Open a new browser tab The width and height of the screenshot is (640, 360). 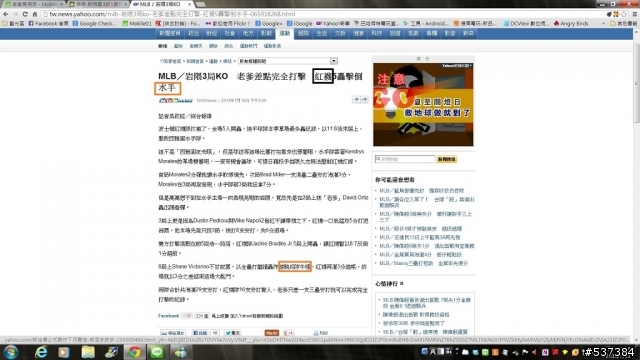[200, 4]
